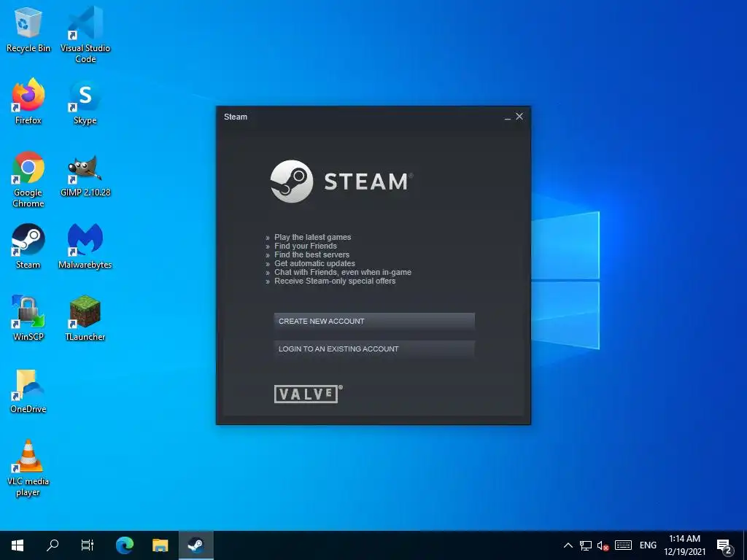The image size is (747, 560).
Task: Open the clock showing 1:14 AM
Action: pyautogui.click(x=684, y=545)
